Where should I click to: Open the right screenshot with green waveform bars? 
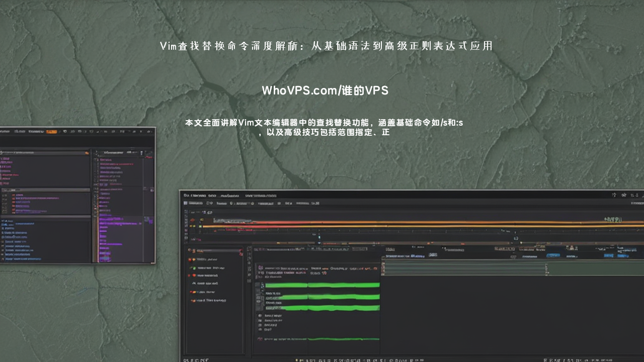(412, 276)
